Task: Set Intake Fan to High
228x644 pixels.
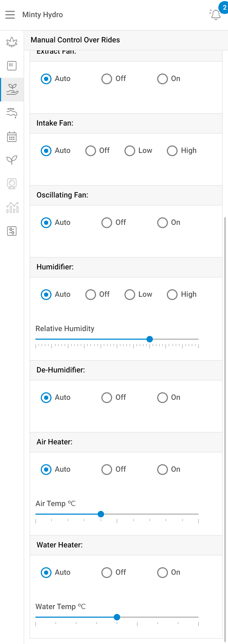Action: [172, 151]
